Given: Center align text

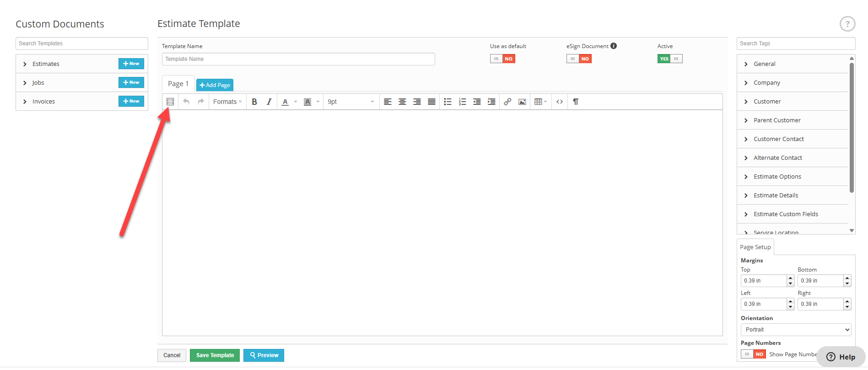Looking at the screenshot, I should [x=402, y=102].
